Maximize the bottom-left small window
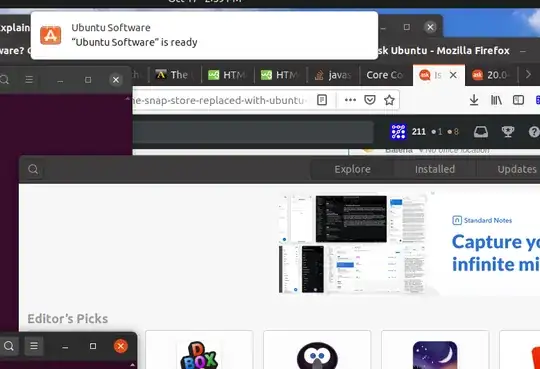This screenshot has width=540, height=369. click(x=93, y=346)
